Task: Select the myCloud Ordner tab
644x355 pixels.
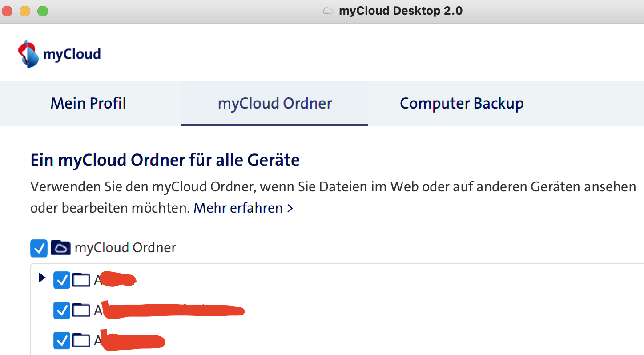Action: point(274,103)
